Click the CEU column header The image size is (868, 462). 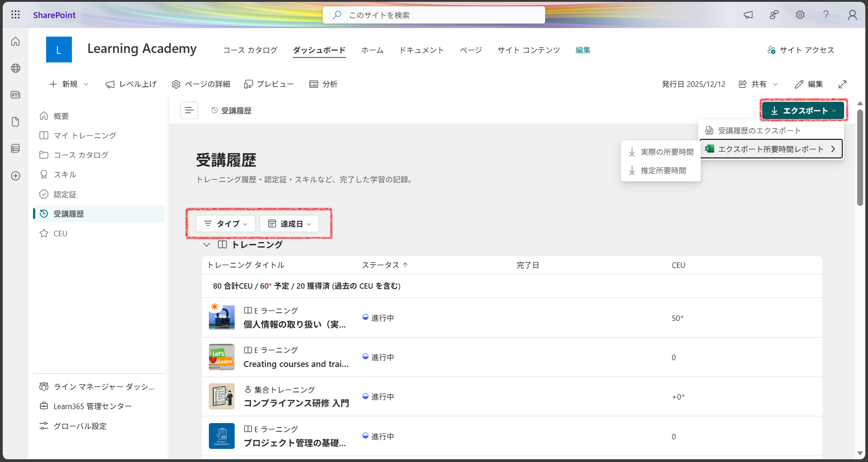pos(678,265)
